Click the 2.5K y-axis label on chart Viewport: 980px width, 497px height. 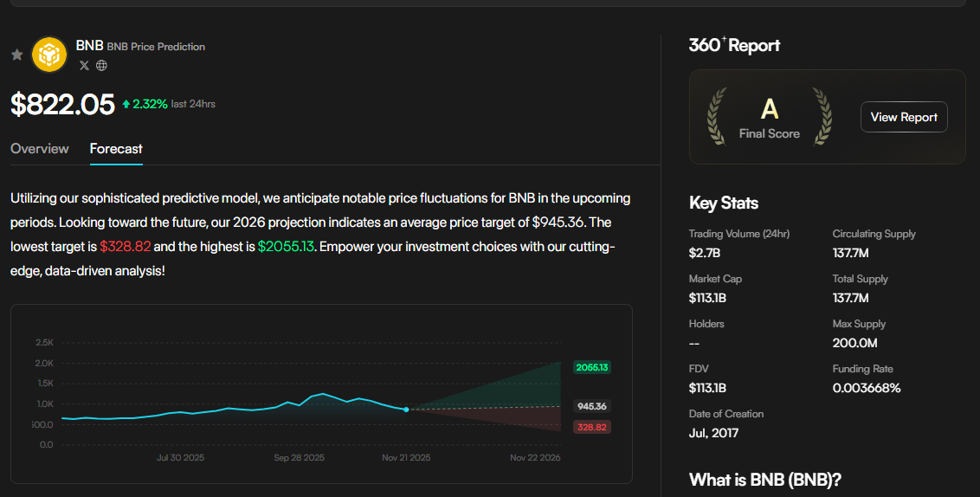44,343
